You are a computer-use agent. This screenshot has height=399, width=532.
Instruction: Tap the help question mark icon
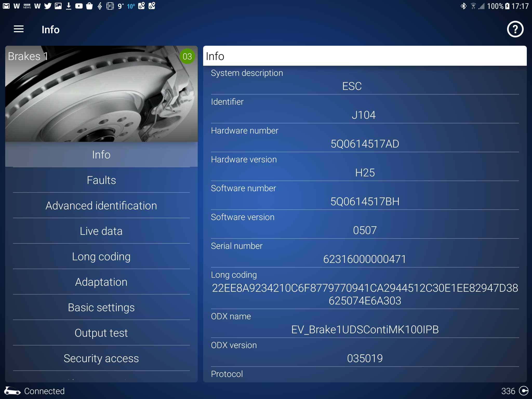coord(515,29)
